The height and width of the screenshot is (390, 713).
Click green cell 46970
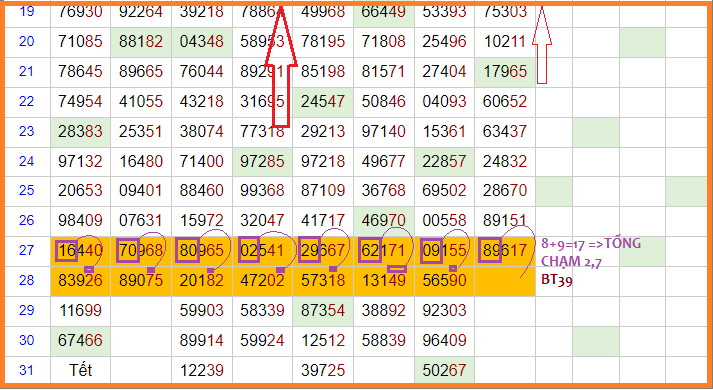384,221
